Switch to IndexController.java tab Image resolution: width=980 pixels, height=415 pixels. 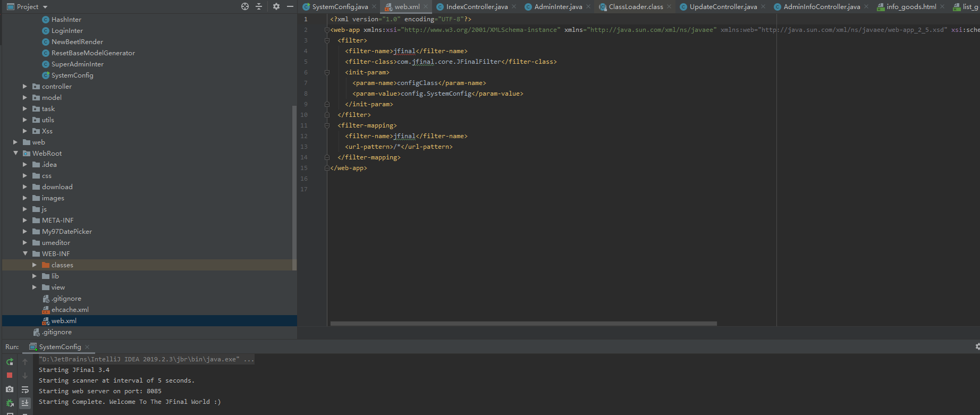pyautogui.click(x=477, y=6)
